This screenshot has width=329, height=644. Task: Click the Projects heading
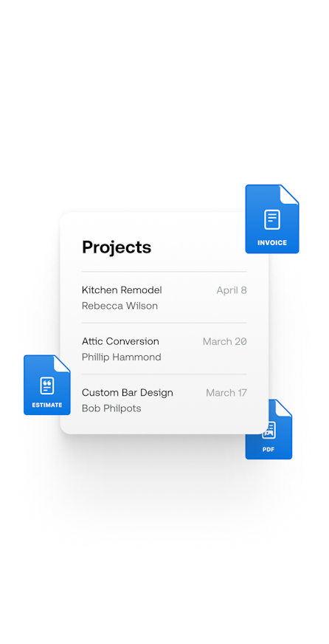click(117, 247)
